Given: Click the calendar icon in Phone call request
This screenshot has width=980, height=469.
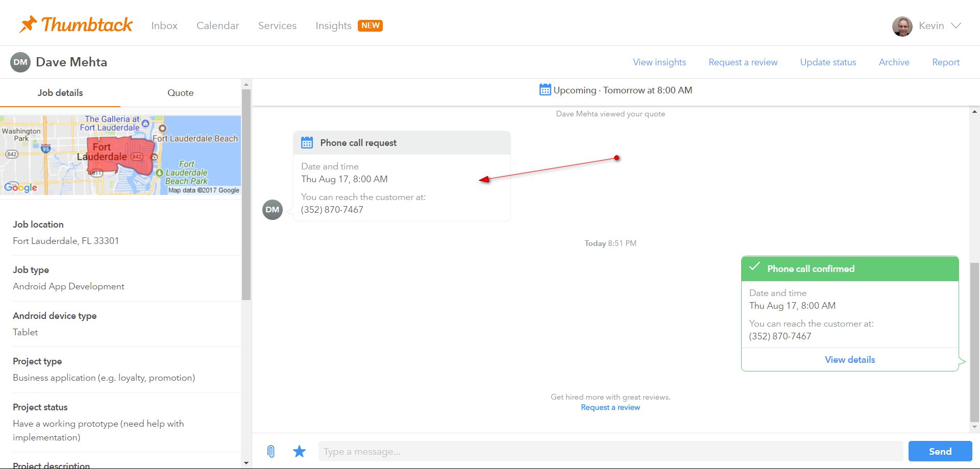Looking at the screenshot, I should pyautogui.click(x=307, y=143).
